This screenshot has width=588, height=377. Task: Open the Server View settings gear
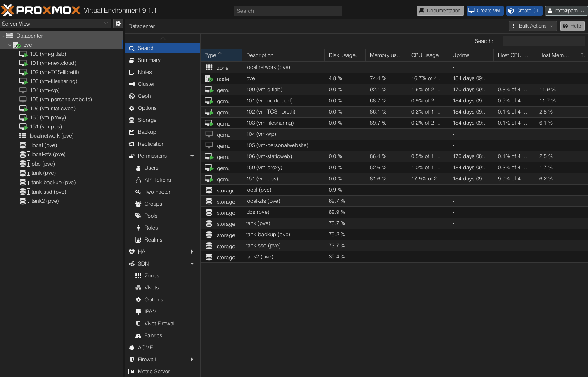[x=118, y=24]
